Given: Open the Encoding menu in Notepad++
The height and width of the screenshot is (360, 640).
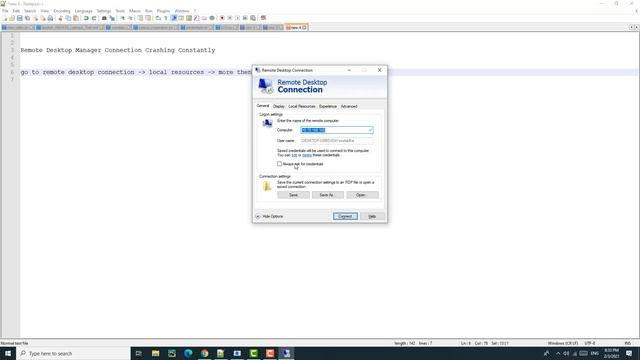Looking at the screenshot, I should tap(62, 11).
